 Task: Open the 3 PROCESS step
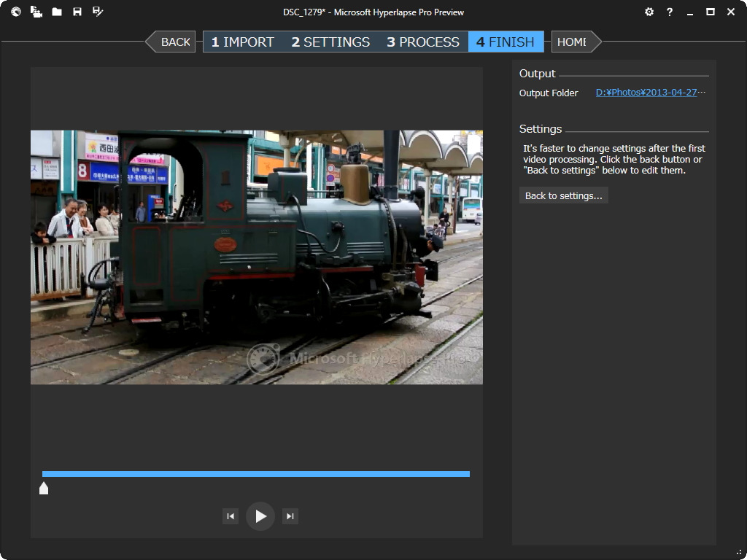(423, 42)
